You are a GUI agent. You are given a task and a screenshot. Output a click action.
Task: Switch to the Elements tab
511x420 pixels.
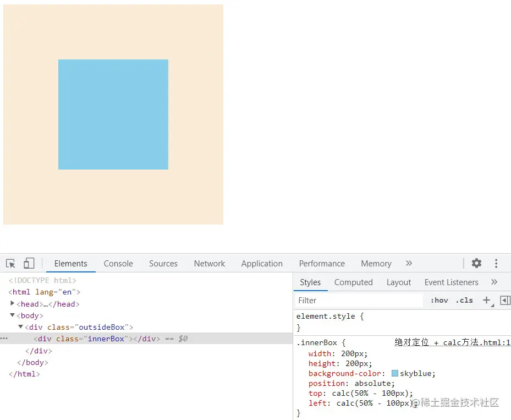coord(71,264)
